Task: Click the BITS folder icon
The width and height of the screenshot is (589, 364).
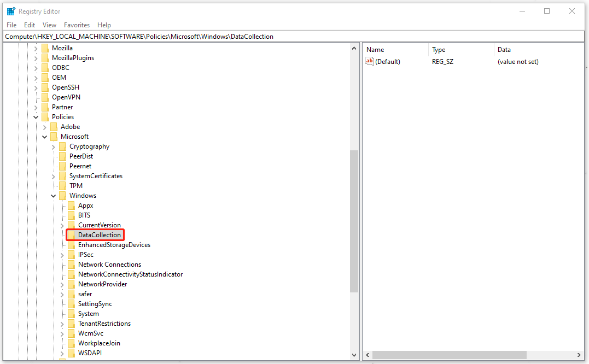Action: [72, 215]
